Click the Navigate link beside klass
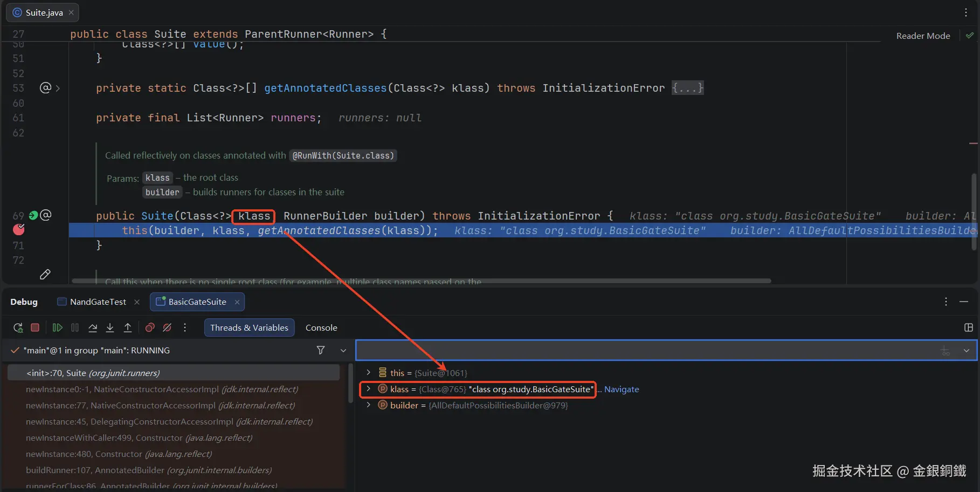Viewport: 980px width, 492px height. coord(622,389)
